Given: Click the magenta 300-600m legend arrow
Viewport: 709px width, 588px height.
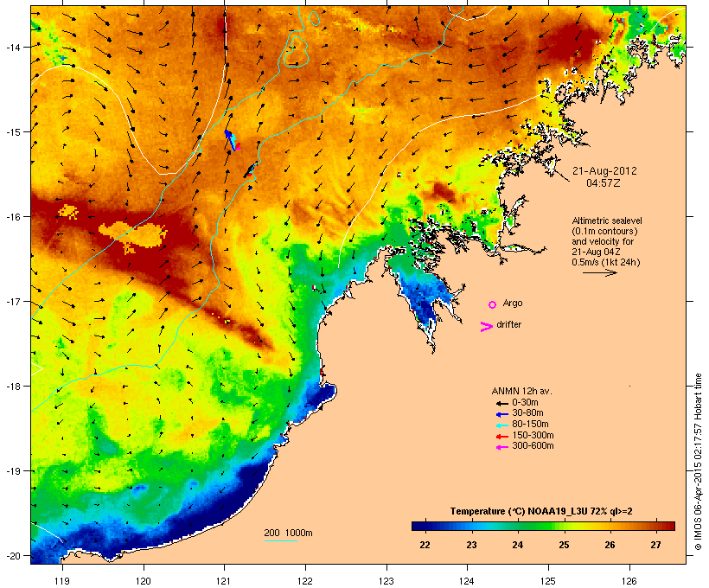Looking at the screenshot, I should [501, 447].
